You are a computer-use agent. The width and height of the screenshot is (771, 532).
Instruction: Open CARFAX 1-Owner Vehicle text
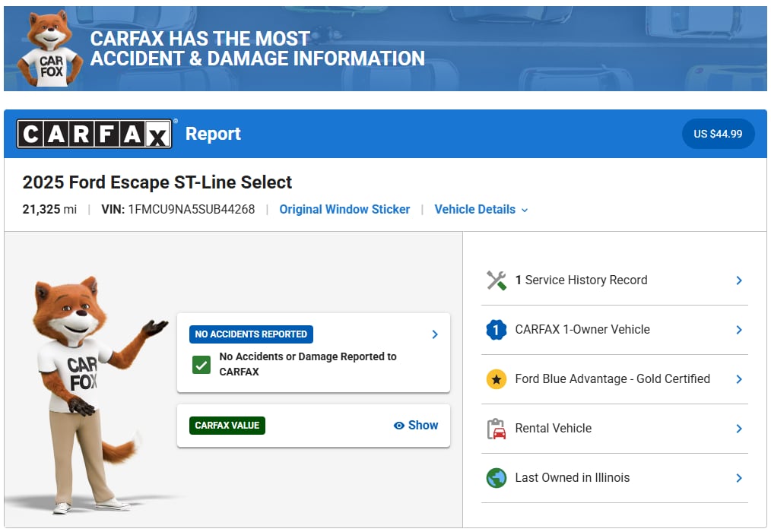click(582, 329)
